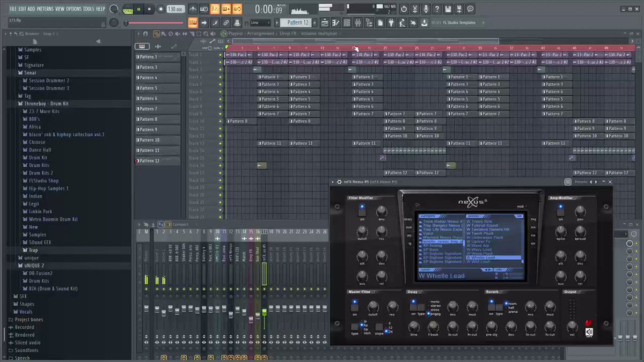Select the playlist slice tool

click(x=193, y=34)
